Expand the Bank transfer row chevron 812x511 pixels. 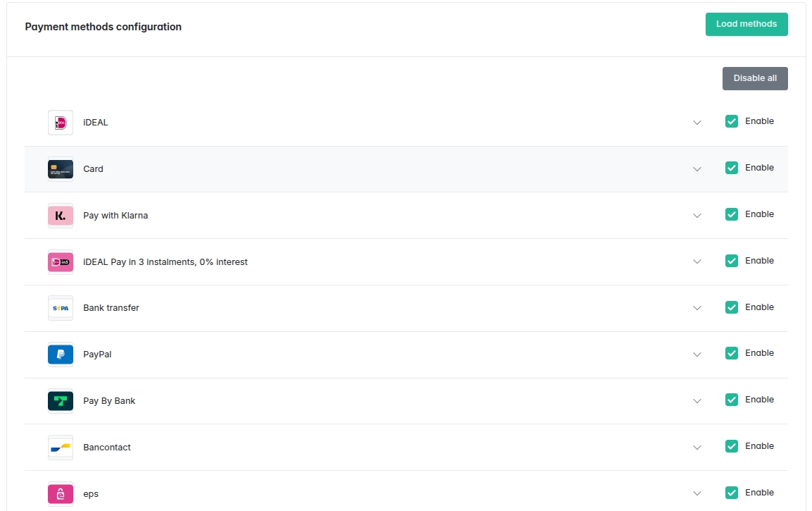point(697,308)
